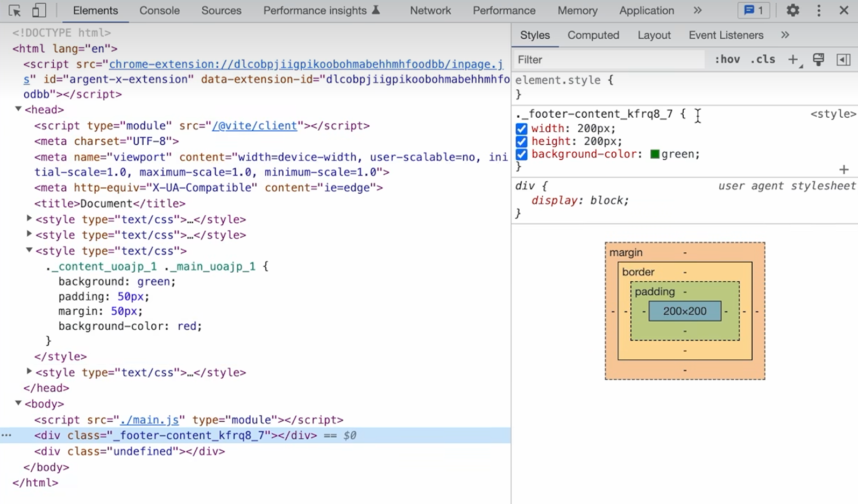Screen dimensions: 858x504
Task: Open the Performance tab
Action: point(504,11)
